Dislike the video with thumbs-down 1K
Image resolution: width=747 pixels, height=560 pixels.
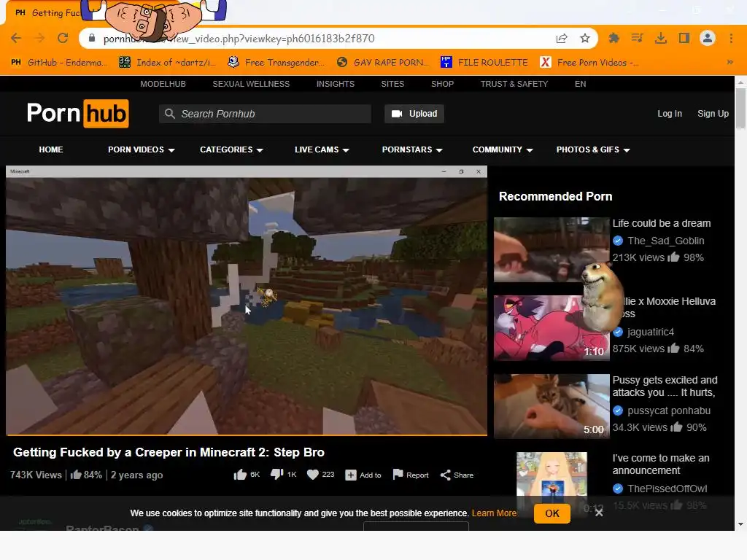(276, 474)
